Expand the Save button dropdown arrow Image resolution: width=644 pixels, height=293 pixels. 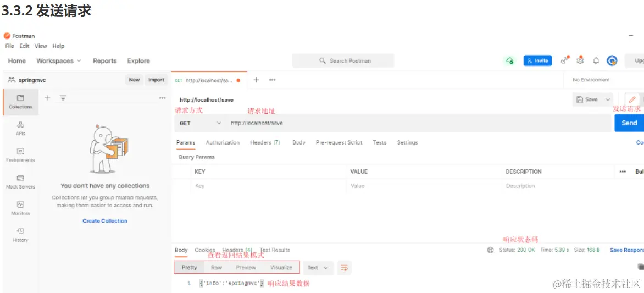(x=607, y=99)
